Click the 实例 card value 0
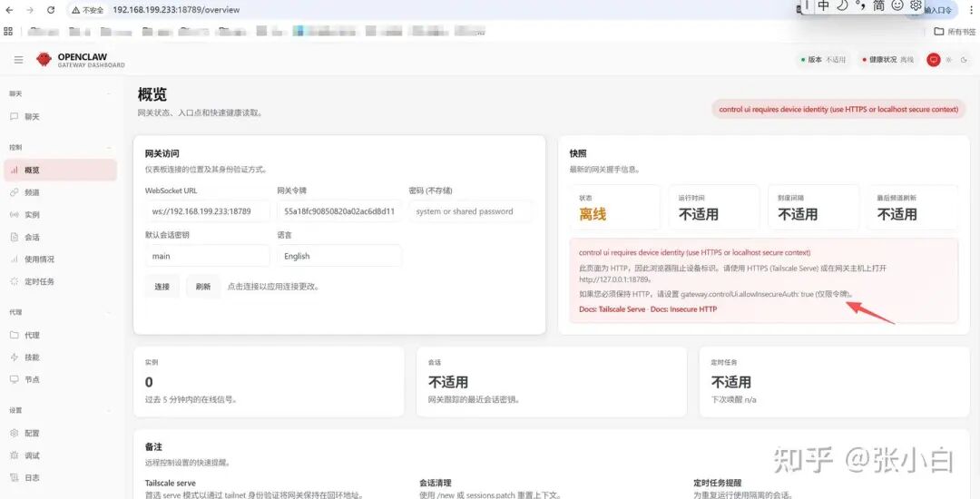 click(149, 382)
